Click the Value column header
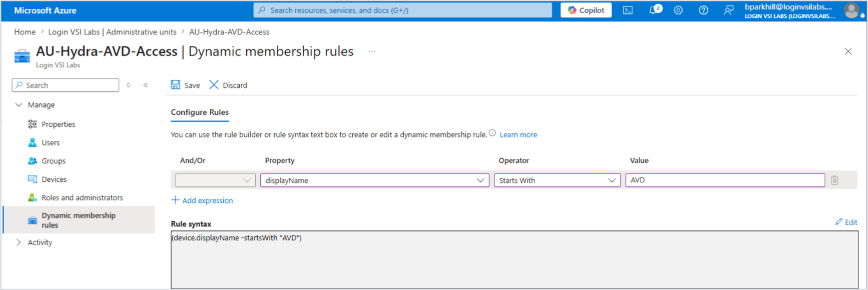Image resolution: width=868 pixels, height=290 pixels. coord(639,161)
